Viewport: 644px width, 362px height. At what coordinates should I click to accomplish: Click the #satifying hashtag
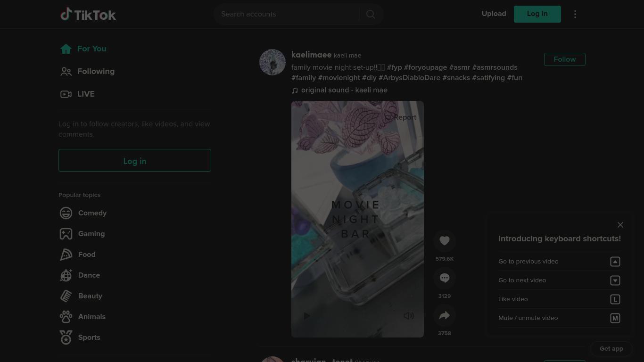coord(488,78)
